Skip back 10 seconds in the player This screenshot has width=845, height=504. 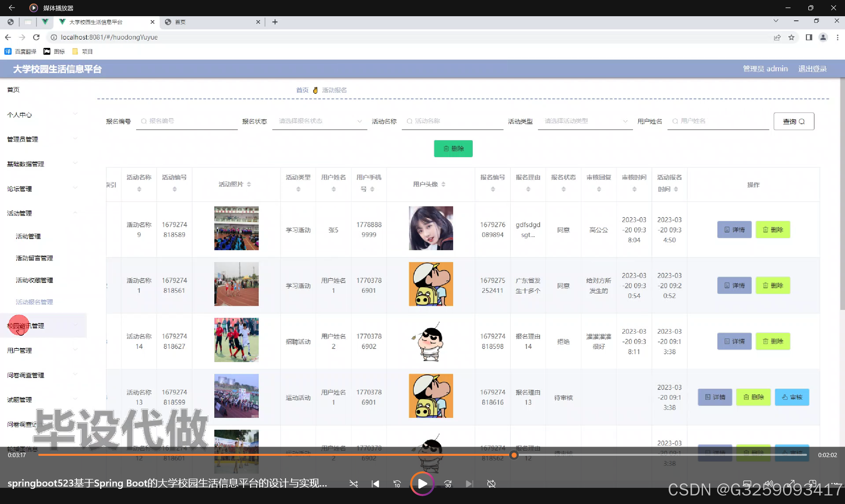click(x=397, y=484)
